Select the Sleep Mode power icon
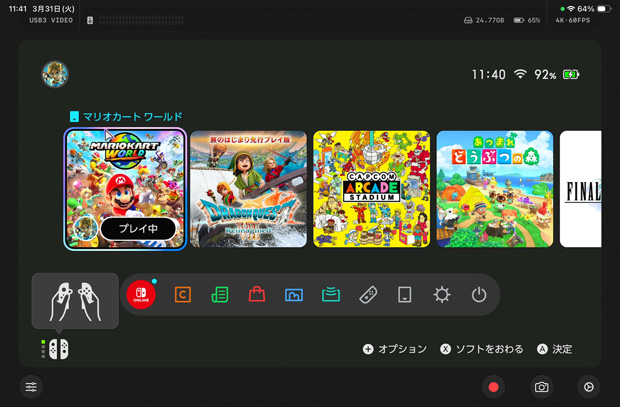The width and height of the screenshot is (620, 407). pos(479,295)
